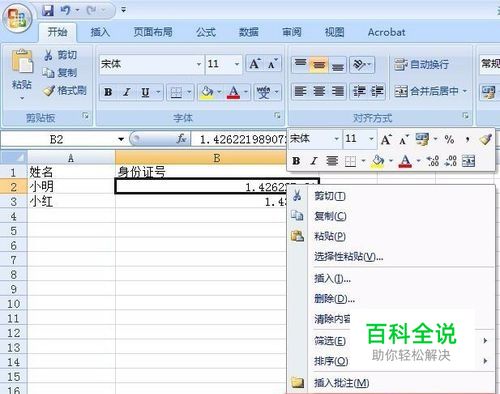Screen dimensions: 500x394
Task: Save the workbook from quick access toolbar
Action: pos(48,11)
